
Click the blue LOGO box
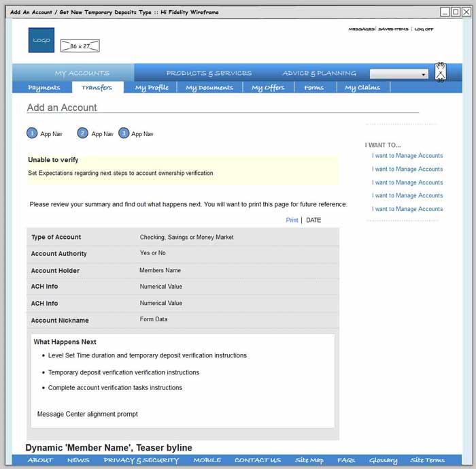41,40
